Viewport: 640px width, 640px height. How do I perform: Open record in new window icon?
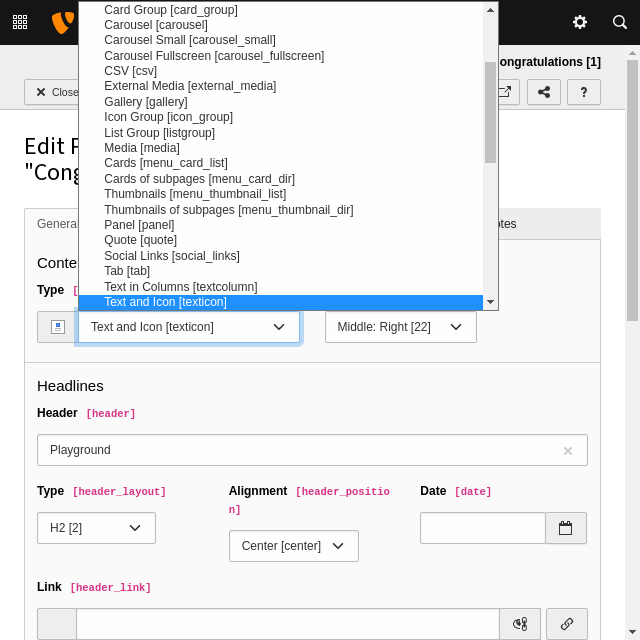[x=508, y=92]
